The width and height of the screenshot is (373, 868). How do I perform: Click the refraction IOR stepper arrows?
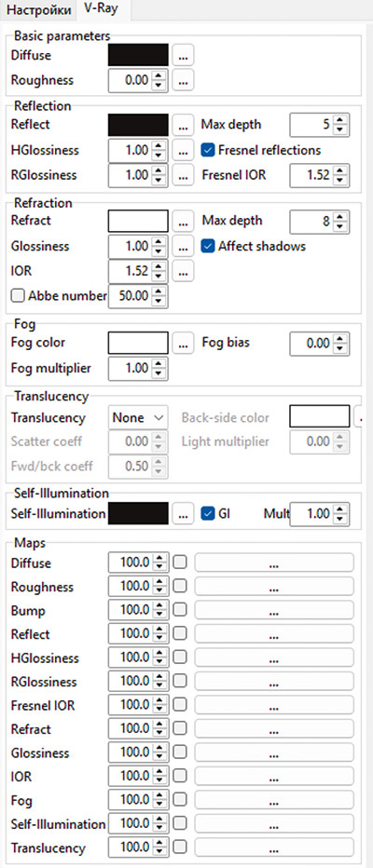point(159,271)
